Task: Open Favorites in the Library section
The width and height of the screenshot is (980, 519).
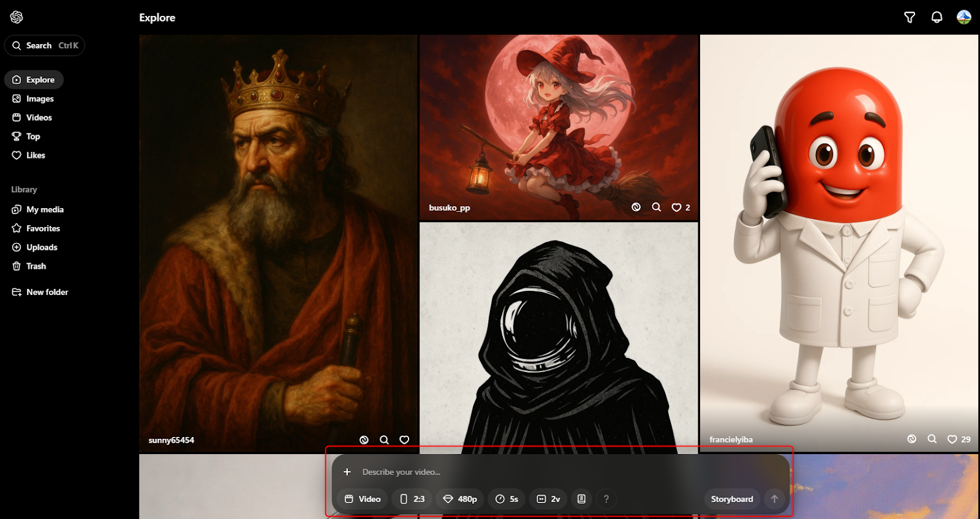Action: coord(43,228)
